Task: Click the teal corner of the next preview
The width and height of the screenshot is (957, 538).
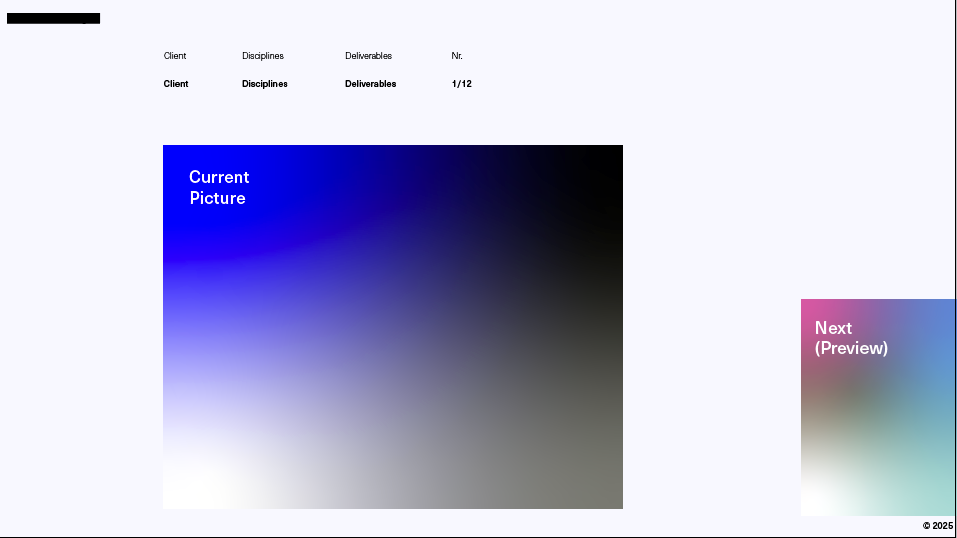Action: [x=940, y=500]
